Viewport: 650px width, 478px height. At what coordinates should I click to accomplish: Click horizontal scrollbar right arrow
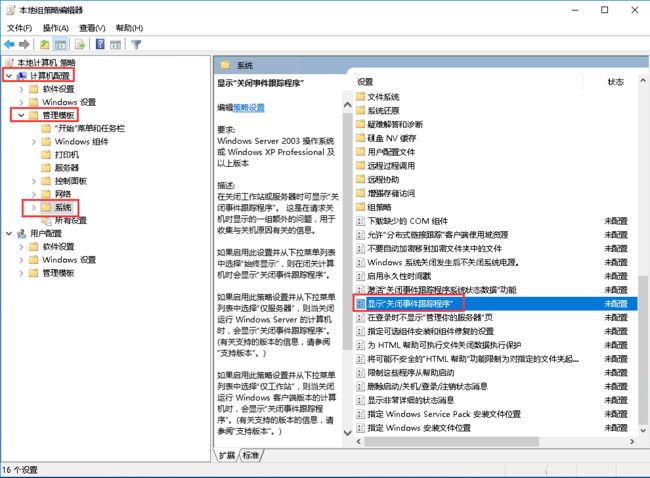[x=632, y=442]
